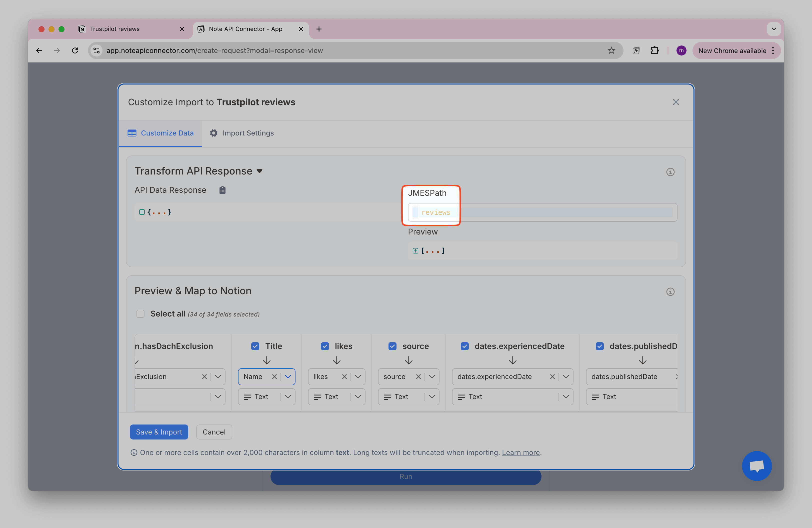Image resolution: width=812 pixels, height=528 pixels.
Task: Open likes property mapping dropdown
Action: tap(358, 376)
